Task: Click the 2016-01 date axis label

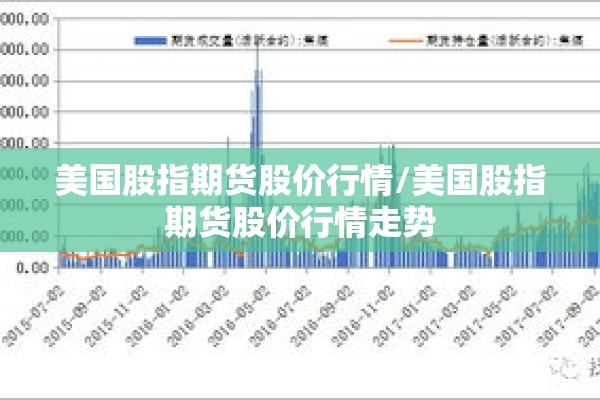Action: pos(157,317)
